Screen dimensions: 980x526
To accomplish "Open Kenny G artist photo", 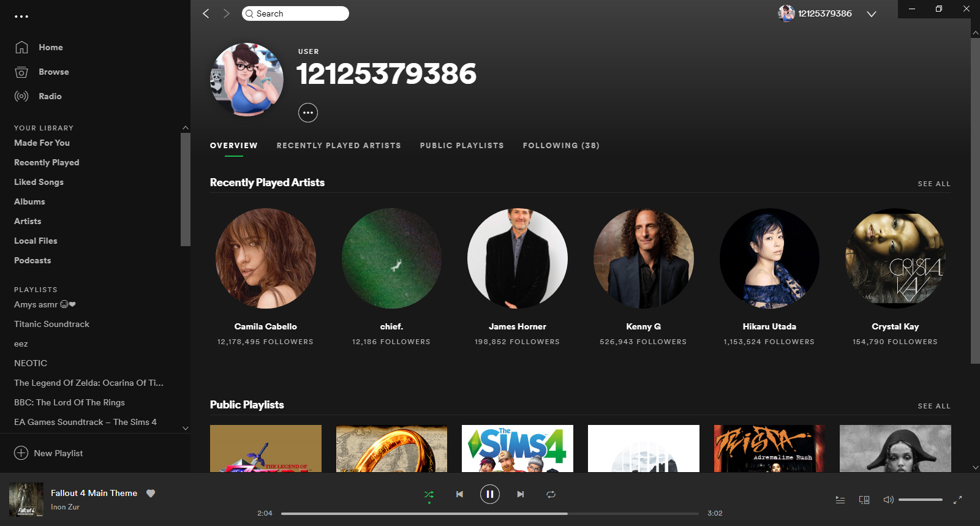I will coord(644,258).
